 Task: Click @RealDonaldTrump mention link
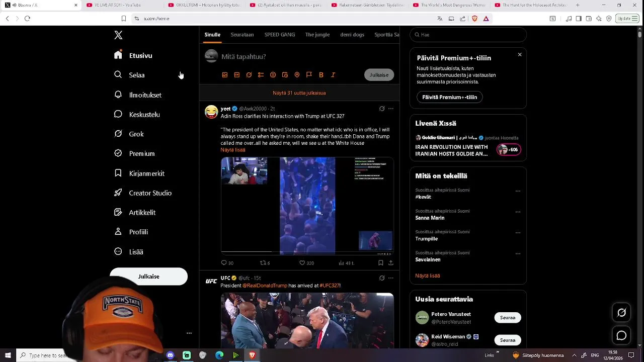click(265, 286)
